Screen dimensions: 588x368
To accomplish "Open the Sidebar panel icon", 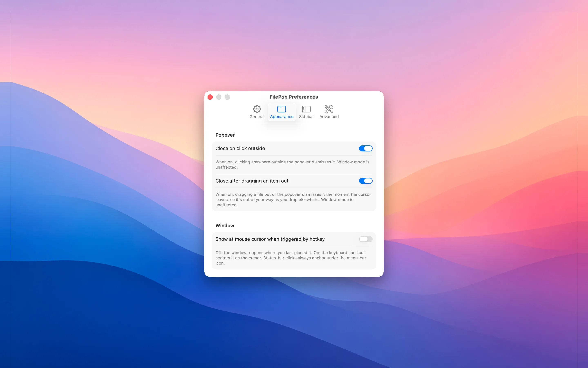I will 306,109.
